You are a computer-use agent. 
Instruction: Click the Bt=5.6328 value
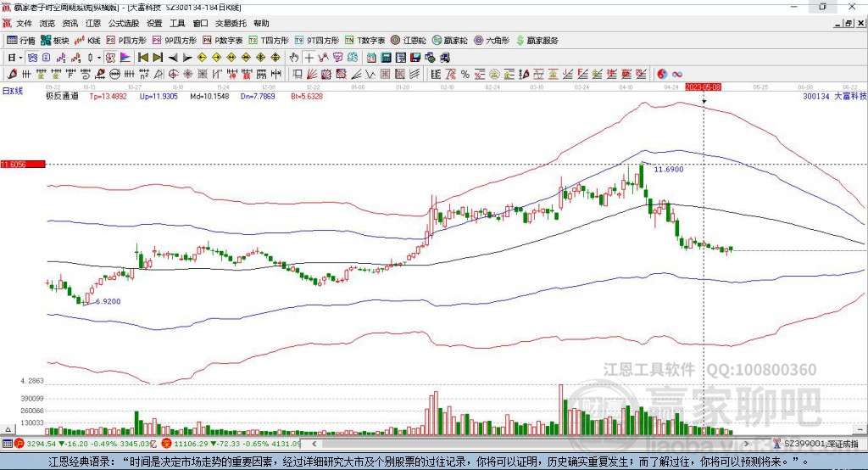pos(307,96)
